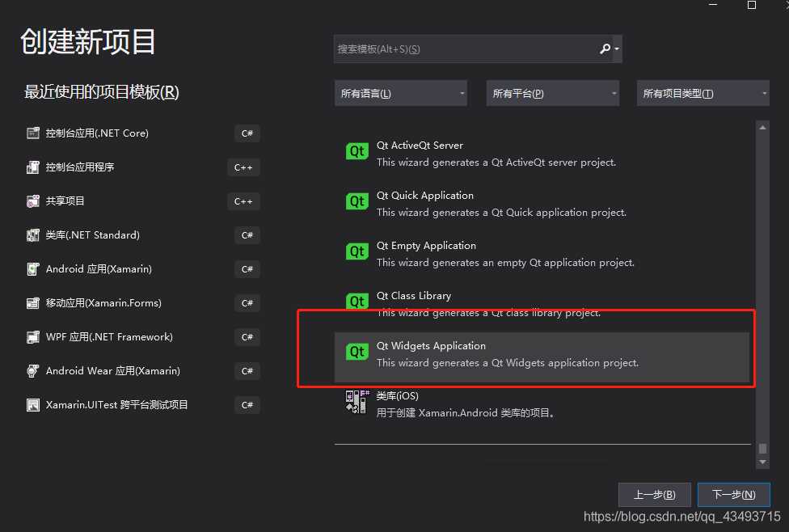The image size is (789, 532).
Task: Click the Qt icon beside Qt Quick Application
Action: tap(357, 201)
